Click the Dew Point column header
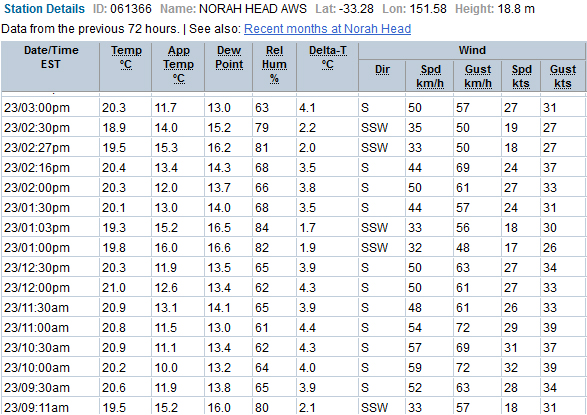Screen dimensions: 587x415 [x=229, y=57]
